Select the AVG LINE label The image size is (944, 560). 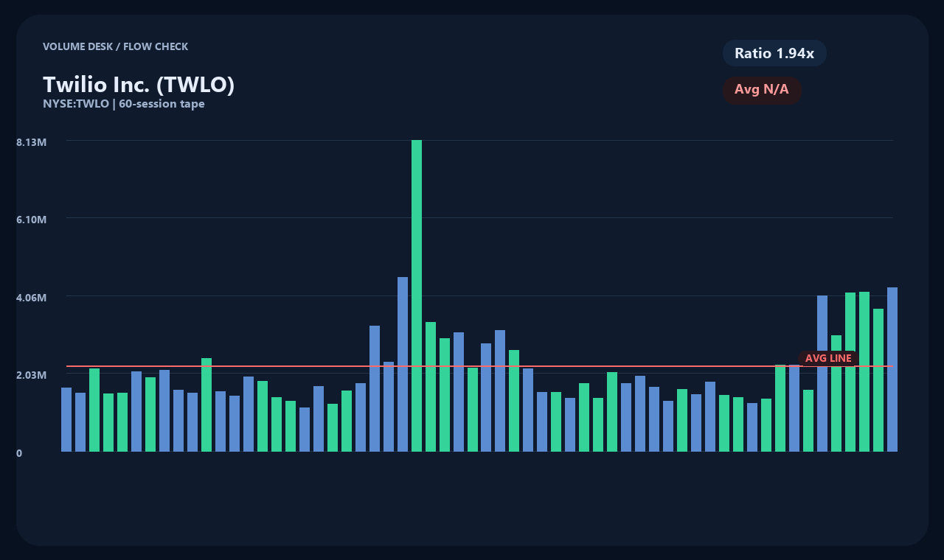point(828,358)
